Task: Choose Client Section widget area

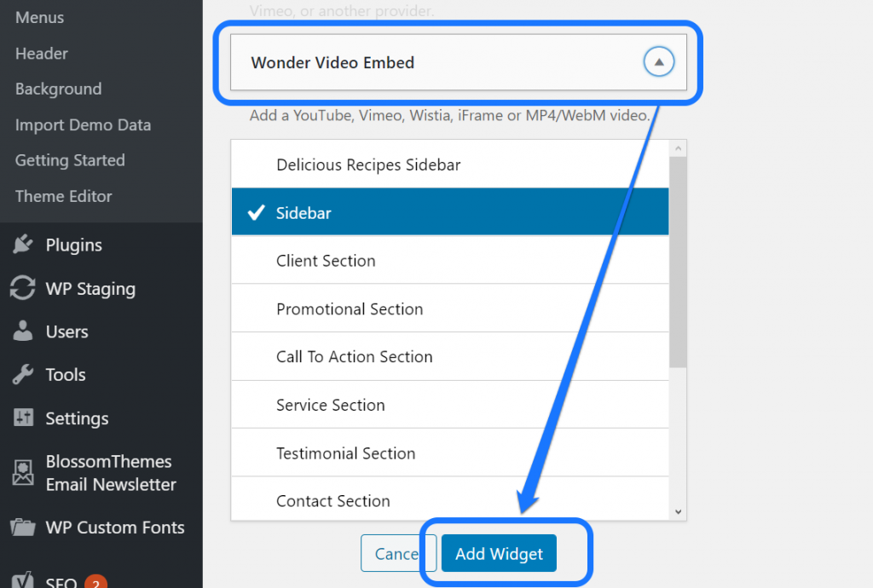Action: pyautogui.click(x=450, y=261)
